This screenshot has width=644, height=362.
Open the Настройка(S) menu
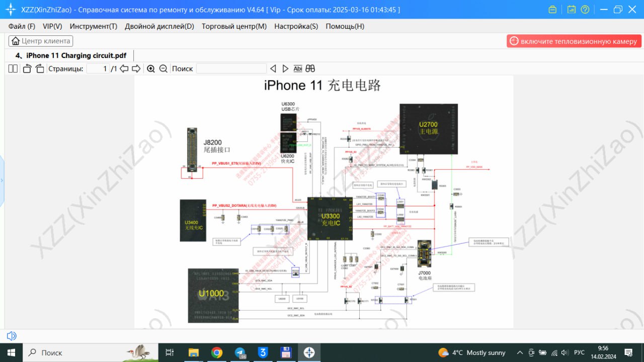(296, 26)
